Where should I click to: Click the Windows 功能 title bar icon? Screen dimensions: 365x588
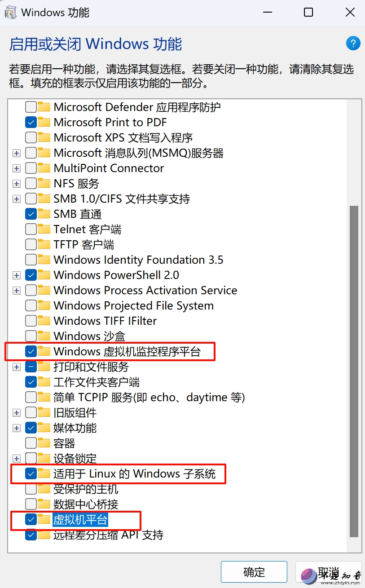click(x=11, y=12)
